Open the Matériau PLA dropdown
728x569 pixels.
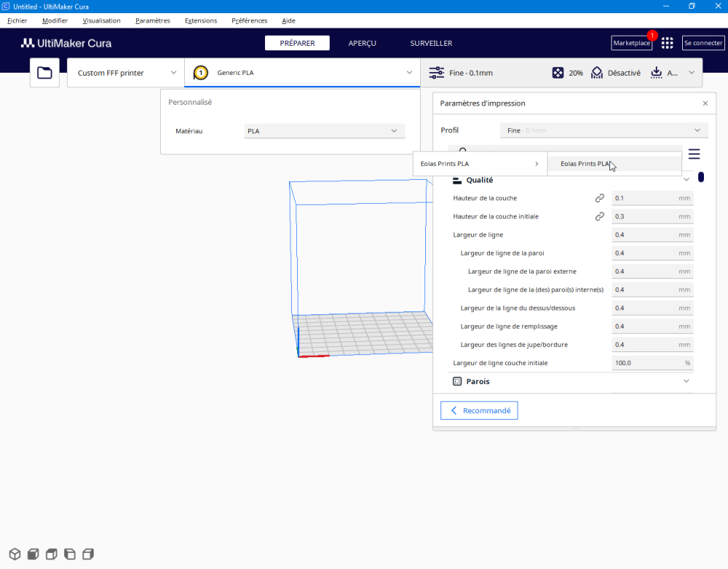(325, 131)
